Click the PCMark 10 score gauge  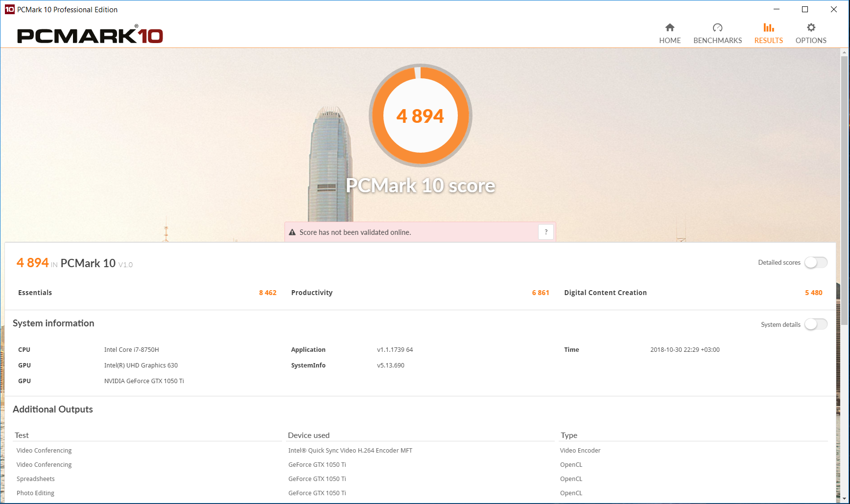tap(420, 115)
